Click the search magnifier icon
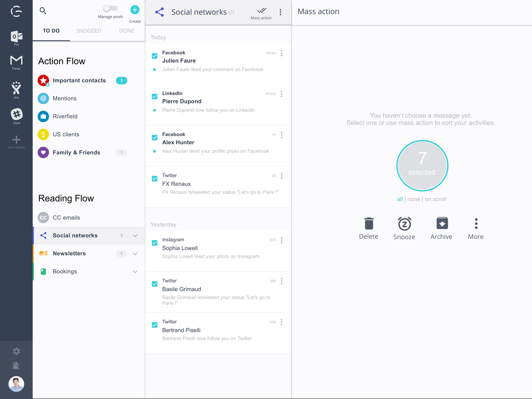The width and height of the screenshot is (532, 399). click(x=43, y=11)
